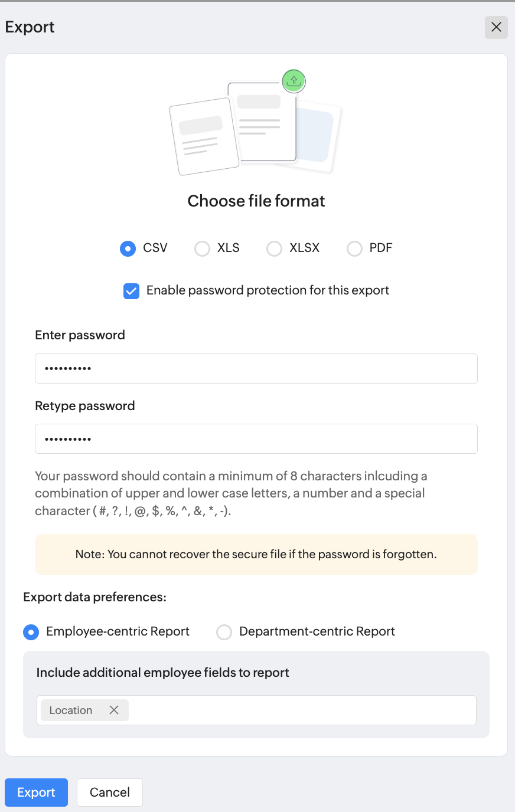515x812 pixels.
Task: Click the Choose file format heading
Action: click(256, 201)
